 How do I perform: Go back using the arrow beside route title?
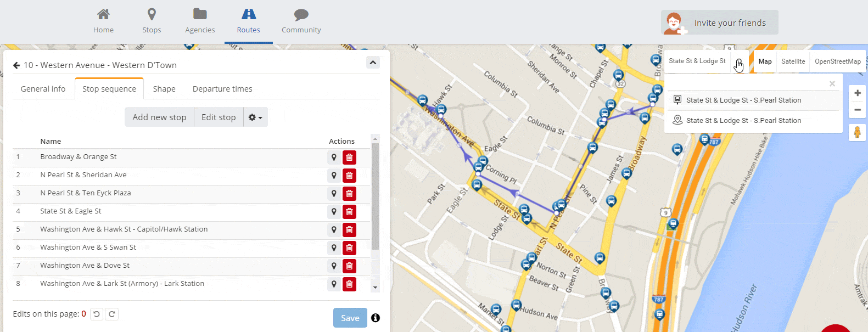click(16, 65)
